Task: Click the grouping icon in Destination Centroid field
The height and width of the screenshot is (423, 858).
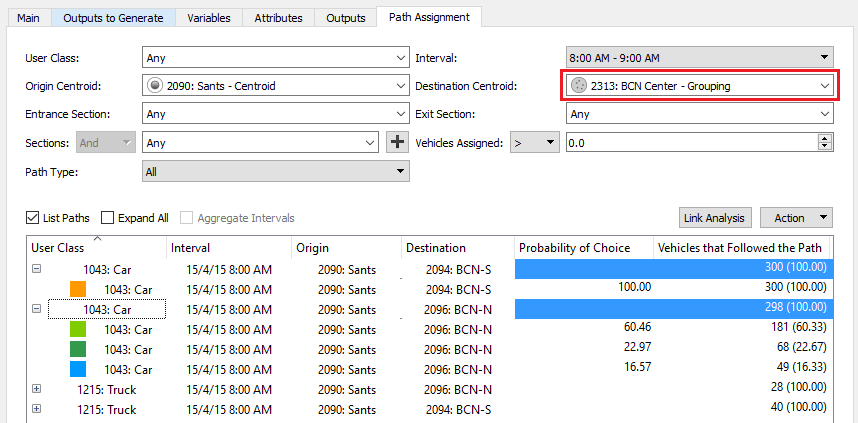Action: point(577,86)
